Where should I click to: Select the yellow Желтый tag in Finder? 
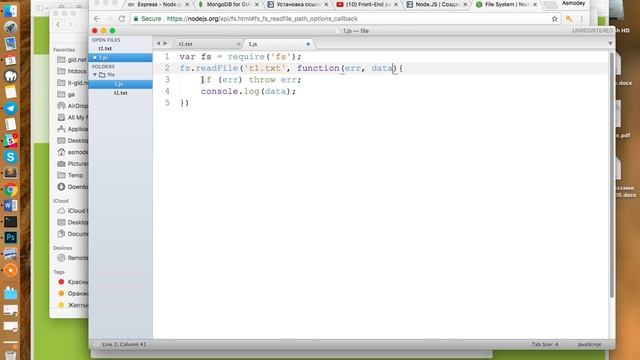73,304
